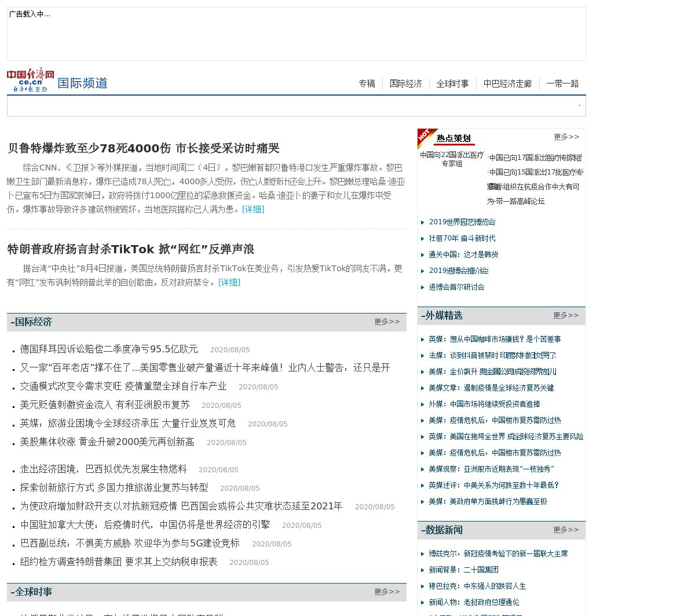Click 详细 link after the Beirut explosion summary
Image resolution: width=695 pixels, height=616 pixels.
coord(253,209)
